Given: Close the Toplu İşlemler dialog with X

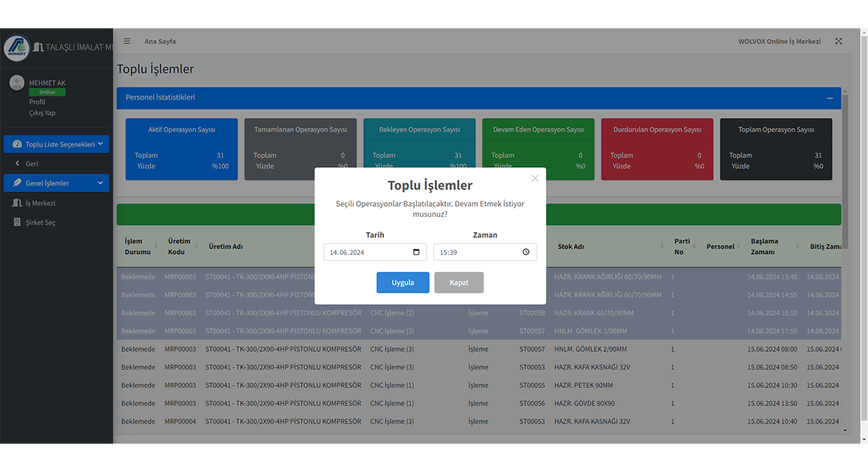Looking at the screenshot, I should coord(535,179).
